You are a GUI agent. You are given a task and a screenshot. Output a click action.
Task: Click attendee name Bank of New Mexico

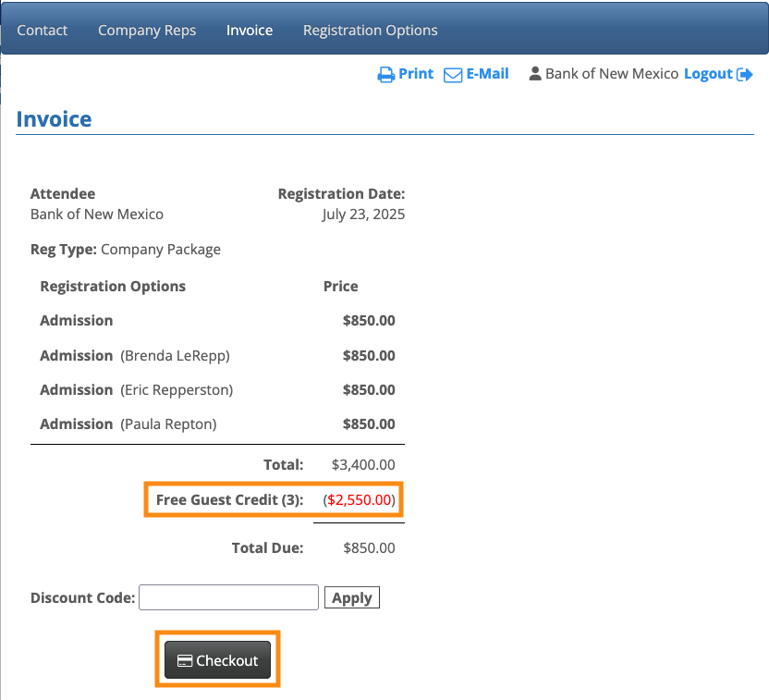pos(97,215)
